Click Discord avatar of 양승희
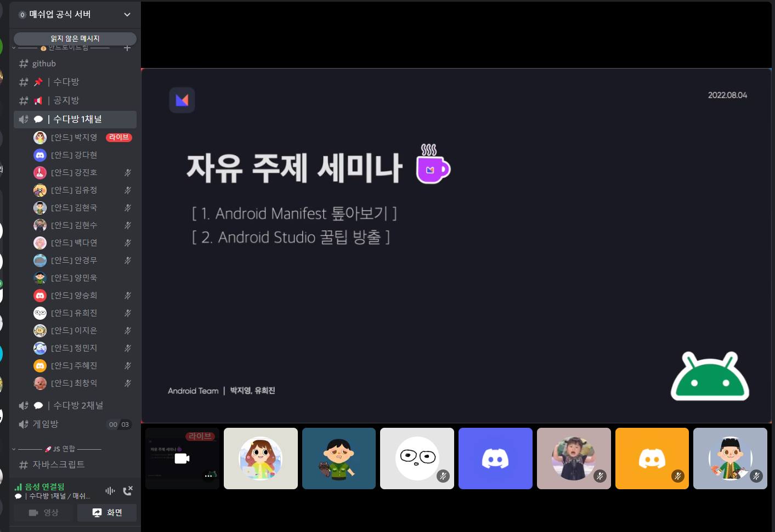Screen dimensions: 775x532 pos(40,295)
